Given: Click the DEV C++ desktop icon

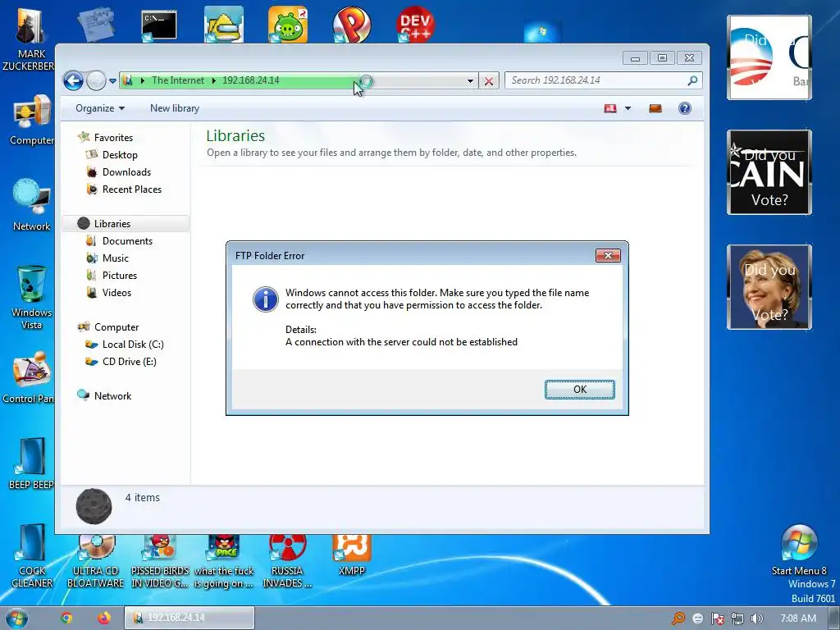Looking at the screenshot, I should tap(415, 25).
